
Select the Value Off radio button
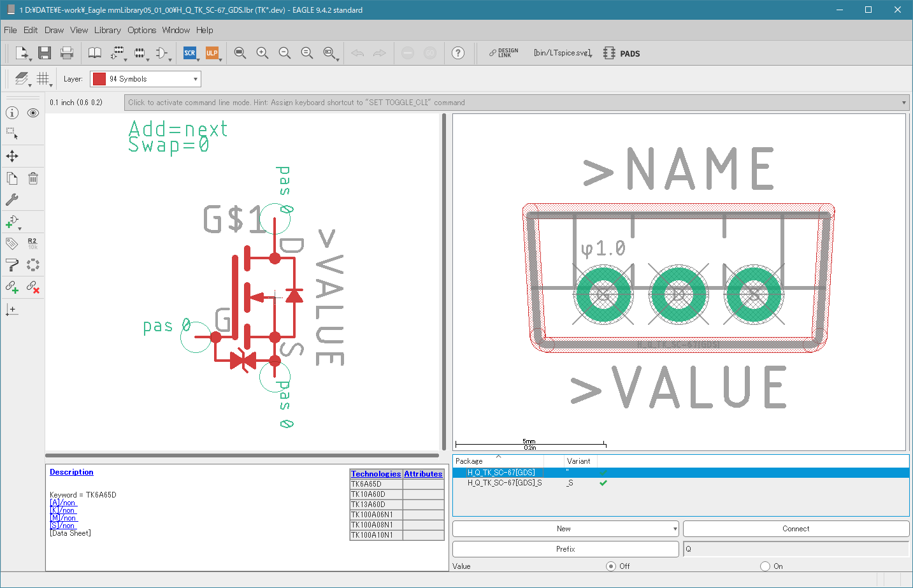pos(611,566)
